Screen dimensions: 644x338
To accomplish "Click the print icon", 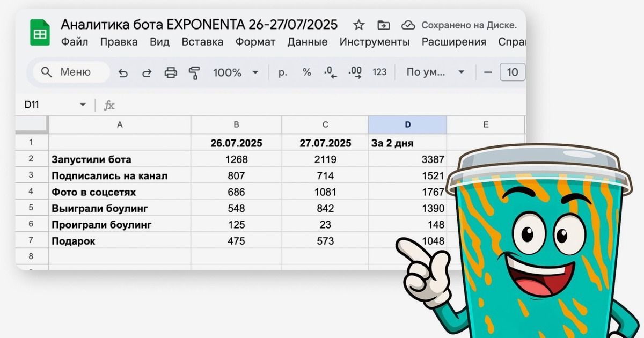I will point(171,72).
